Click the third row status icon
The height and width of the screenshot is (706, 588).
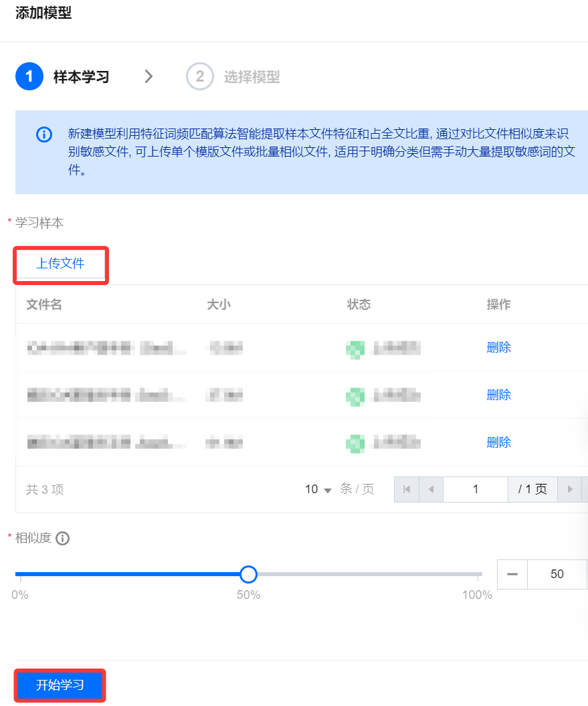click(355, 444)
